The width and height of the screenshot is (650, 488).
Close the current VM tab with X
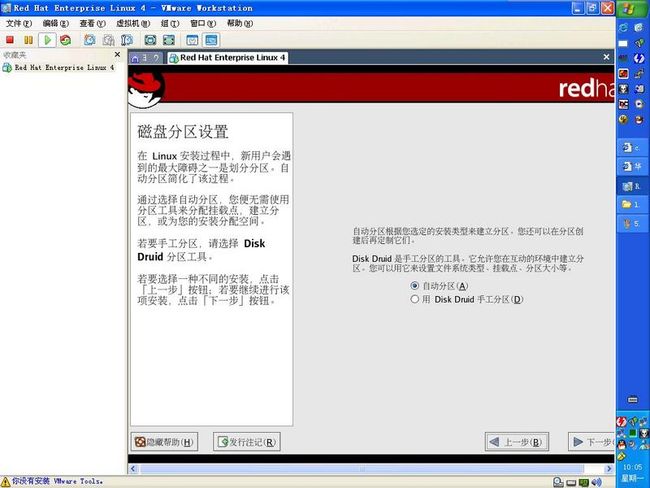pyautogui.click(x=606, y=57)
